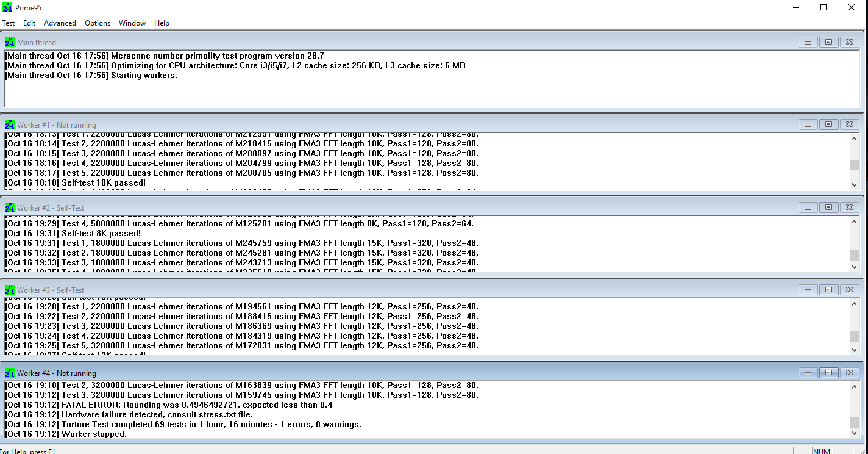The image size is (868, 454).
Task: Click the Worker #3 scrollbar down arrow
Action: click(854, 350)
